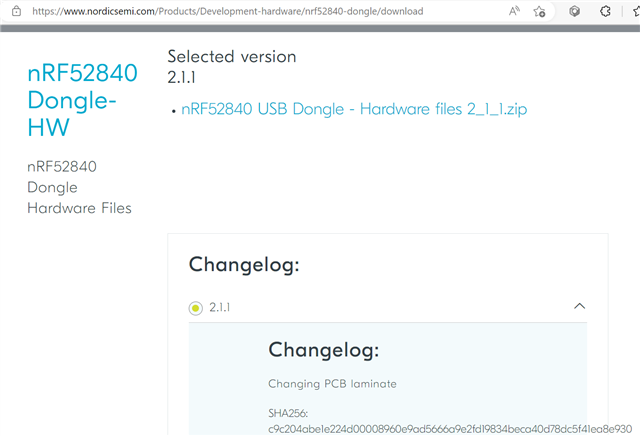Image resolution: width=640 pixels, height=436 pixels.
Task: Download nRF52840 USB Dongle Hardware files 2_1_1.zip
Action: [354, 109]
